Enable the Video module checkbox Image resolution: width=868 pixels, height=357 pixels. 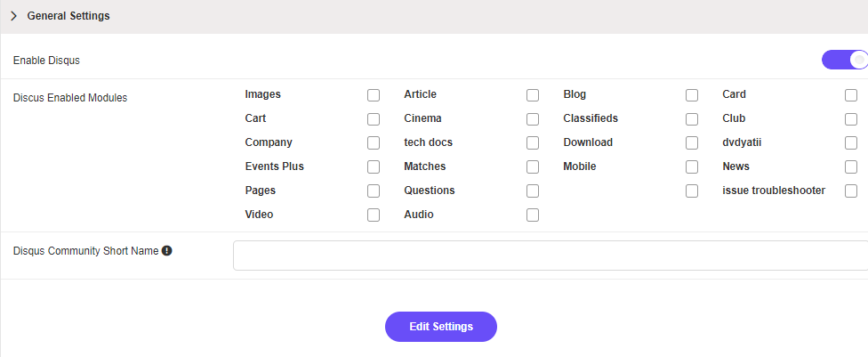(x=374, y=215)
